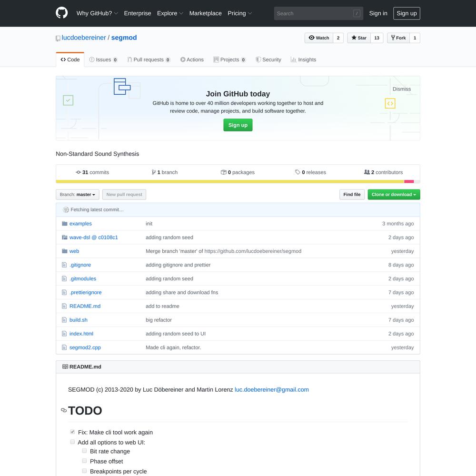Click the book icon in README.md header

tap(65, 367)
